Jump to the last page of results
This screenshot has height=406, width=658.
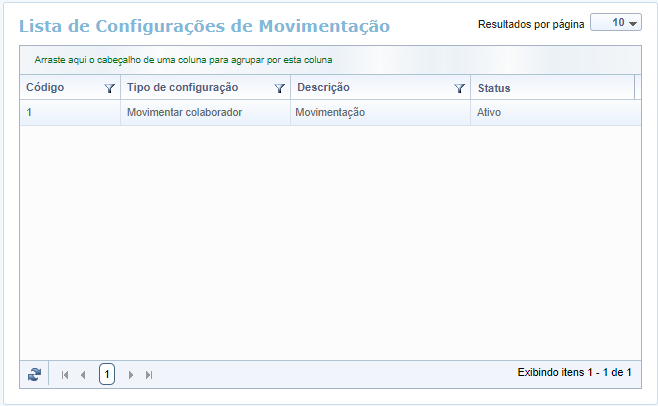(149, 374)
